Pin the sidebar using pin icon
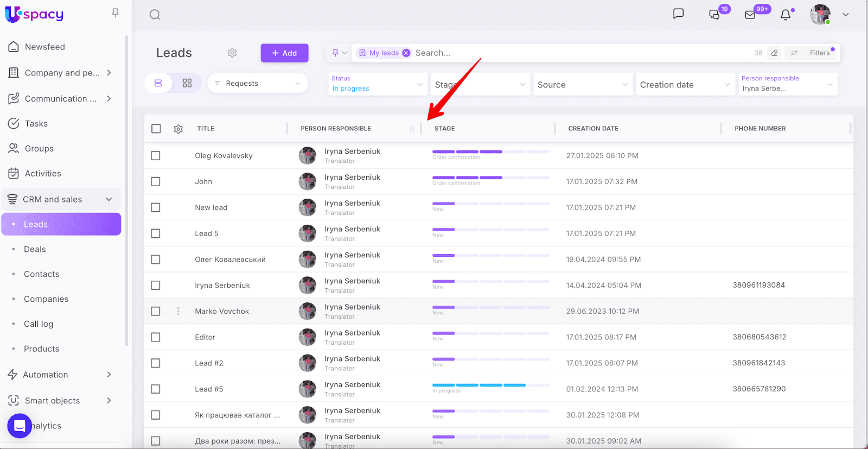The image size is (868, 449). point(115,12)
